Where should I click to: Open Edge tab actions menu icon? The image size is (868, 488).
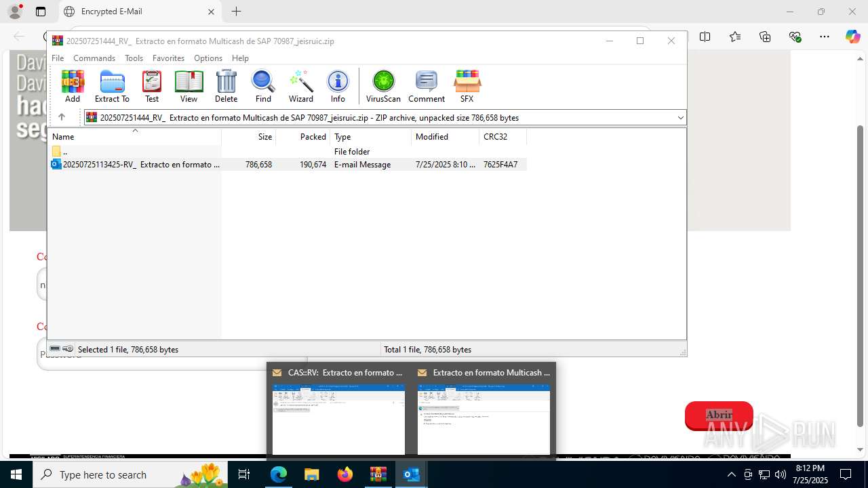click(x=41, y=12)
